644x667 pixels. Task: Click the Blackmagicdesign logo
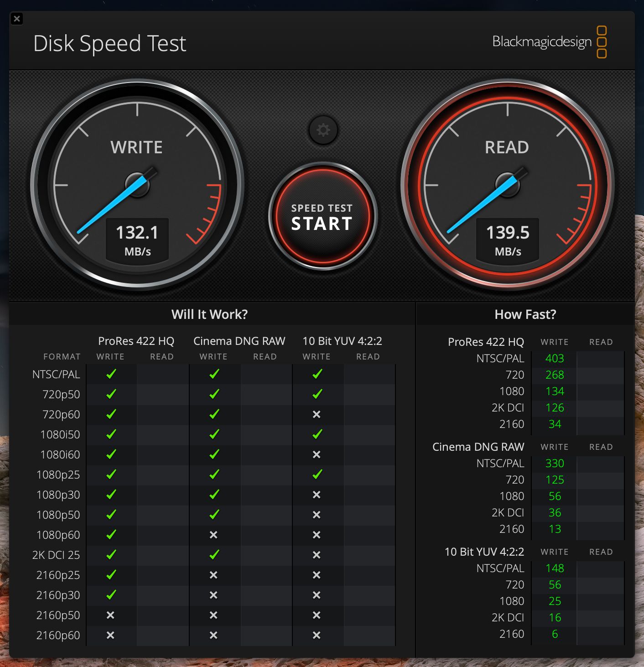(x=549, y=42)
